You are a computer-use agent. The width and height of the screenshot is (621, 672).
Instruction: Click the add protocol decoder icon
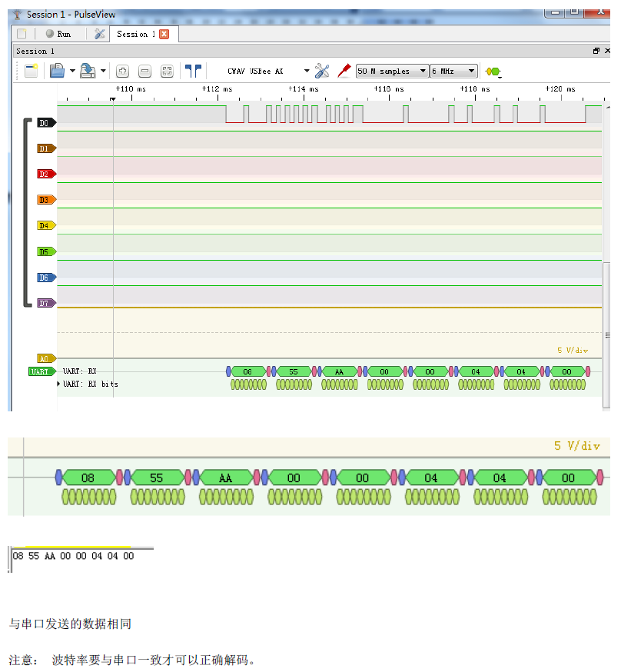(x=493, y=72)
